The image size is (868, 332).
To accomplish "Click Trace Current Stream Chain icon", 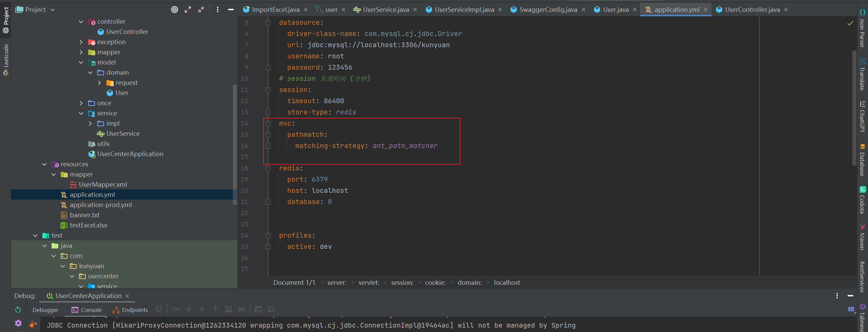I will click(272, 309).
